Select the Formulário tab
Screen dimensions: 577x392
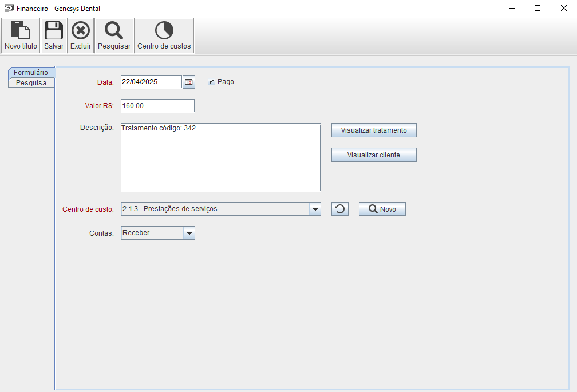(x=31, y=73)
